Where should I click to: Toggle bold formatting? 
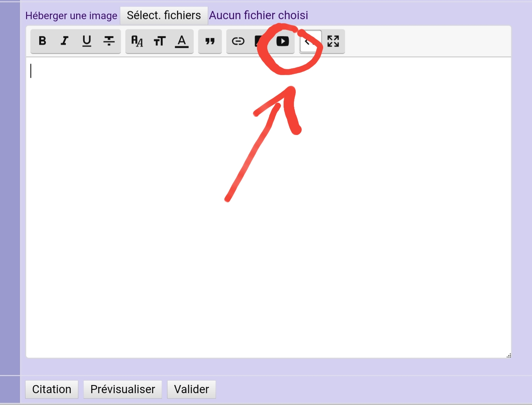click(43, 41)
